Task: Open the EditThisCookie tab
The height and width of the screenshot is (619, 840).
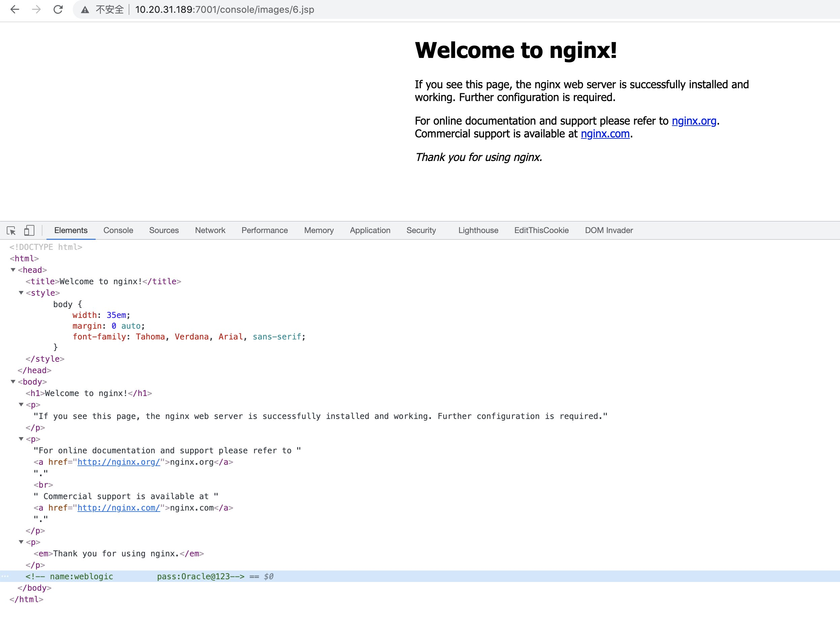Action: [x=541, y=230]
